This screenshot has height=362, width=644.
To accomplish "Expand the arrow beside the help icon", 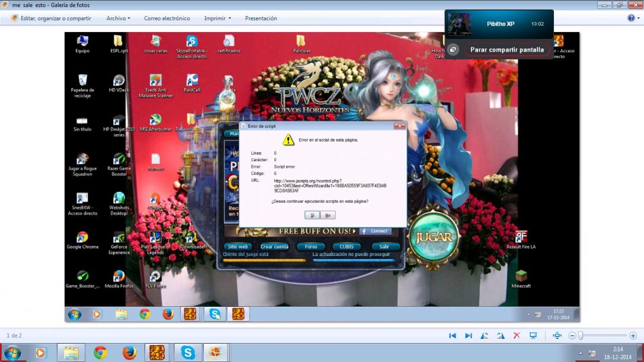I will pyautogui.click(x=639, y=18).
